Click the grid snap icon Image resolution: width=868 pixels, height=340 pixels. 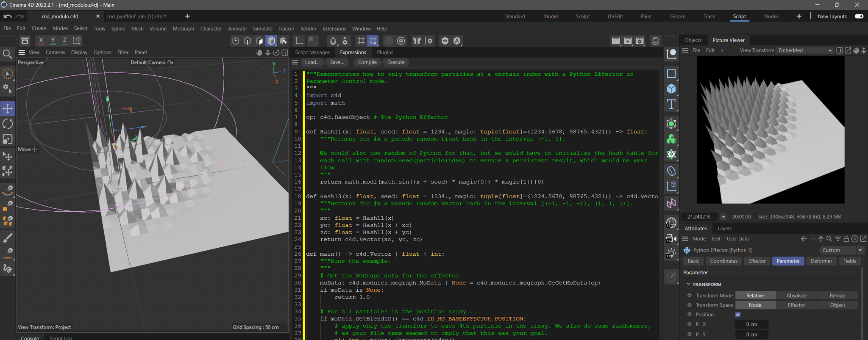pos(361,41)
